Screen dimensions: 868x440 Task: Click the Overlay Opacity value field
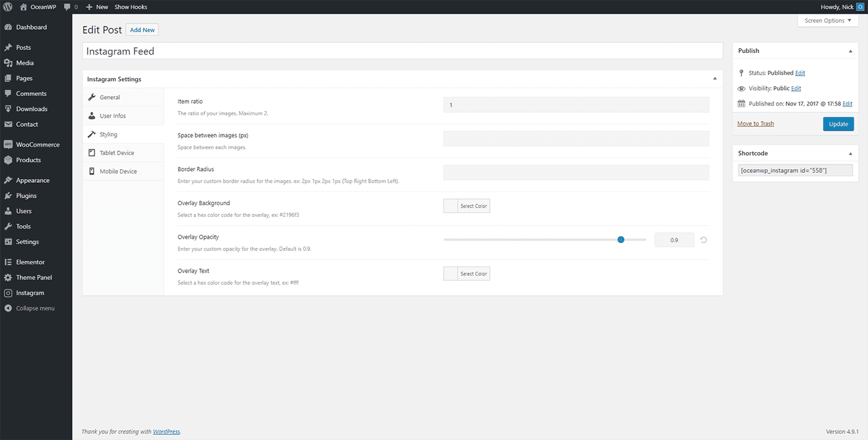pyautogui.click(x=675, y=240)
